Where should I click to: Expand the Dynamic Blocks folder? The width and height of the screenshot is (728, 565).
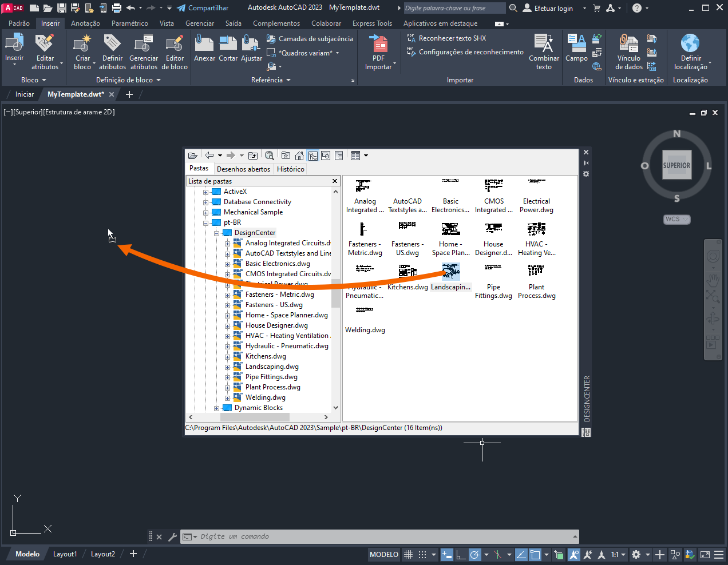[x=217, y=408]
